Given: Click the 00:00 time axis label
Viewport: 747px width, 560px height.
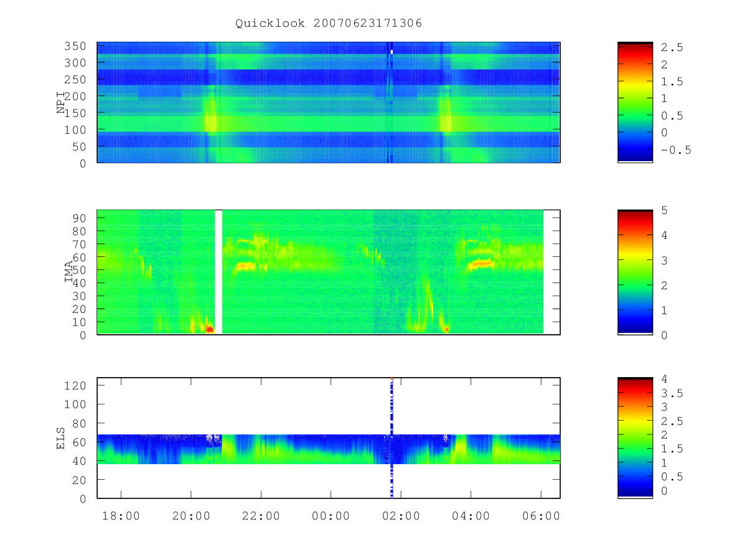Looking at the screenshot, I should [331, 516].
